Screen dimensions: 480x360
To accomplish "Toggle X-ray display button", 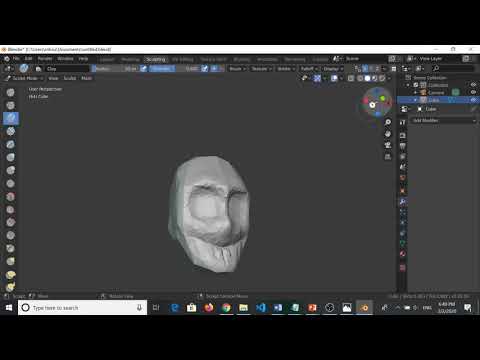I will (x=351, y=78).
